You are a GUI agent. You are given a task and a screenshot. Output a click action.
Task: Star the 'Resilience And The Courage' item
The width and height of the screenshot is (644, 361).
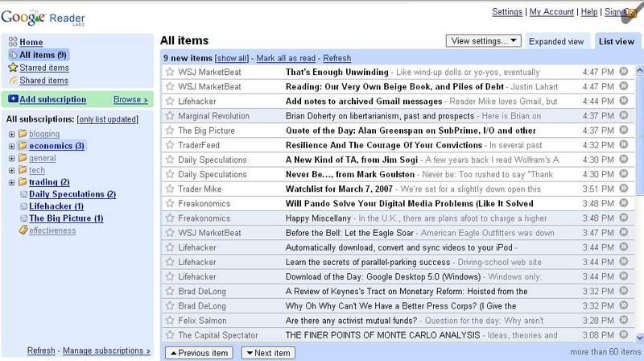[170, 145]
